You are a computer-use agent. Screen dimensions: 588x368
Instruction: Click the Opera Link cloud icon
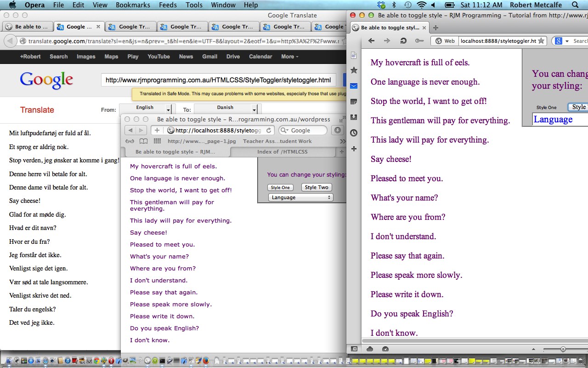(370, 349)
